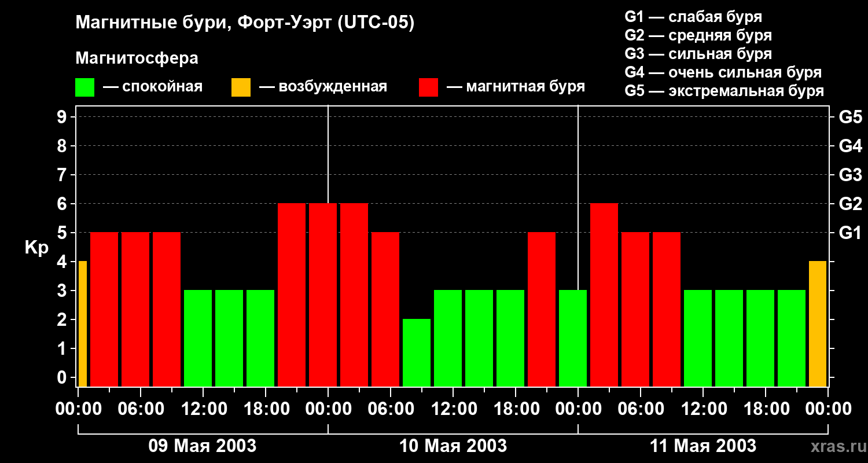
Task: Click the '— магнитная буря' legend label
Action: 516,87
